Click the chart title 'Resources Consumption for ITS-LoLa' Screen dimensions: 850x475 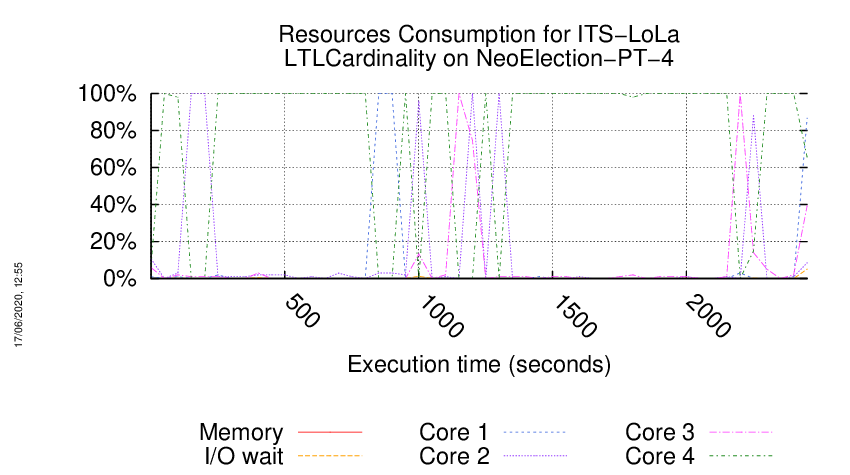point(479,34)
